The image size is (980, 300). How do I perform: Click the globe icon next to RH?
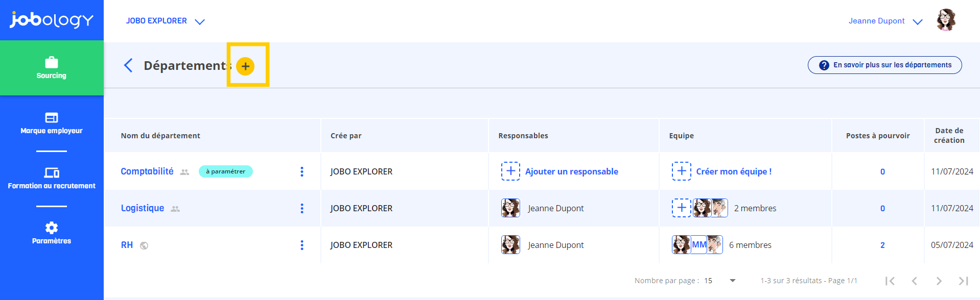[144, 245]
